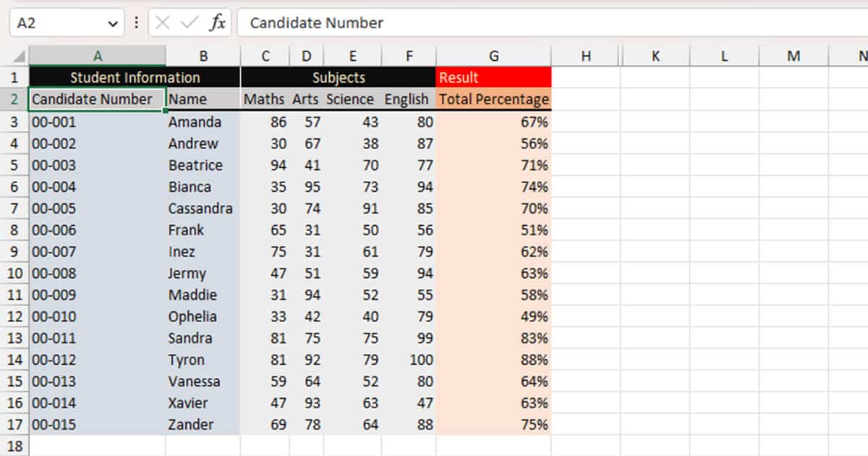Click the cell with candidate 00-007
Screen dimensions: 868x456
(97, 252)
